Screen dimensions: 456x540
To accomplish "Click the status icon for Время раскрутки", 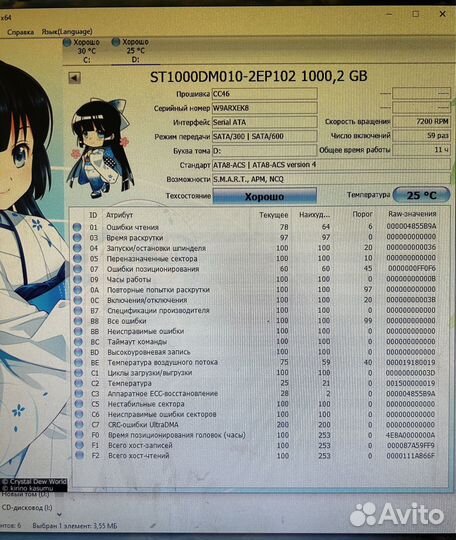I will (77, 238).
